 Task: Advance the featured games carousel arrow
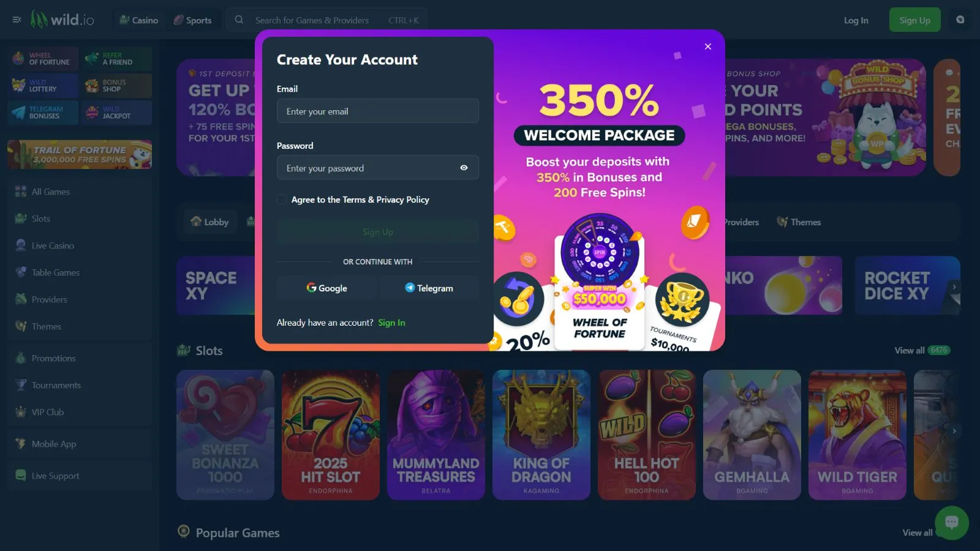point(954,287)
